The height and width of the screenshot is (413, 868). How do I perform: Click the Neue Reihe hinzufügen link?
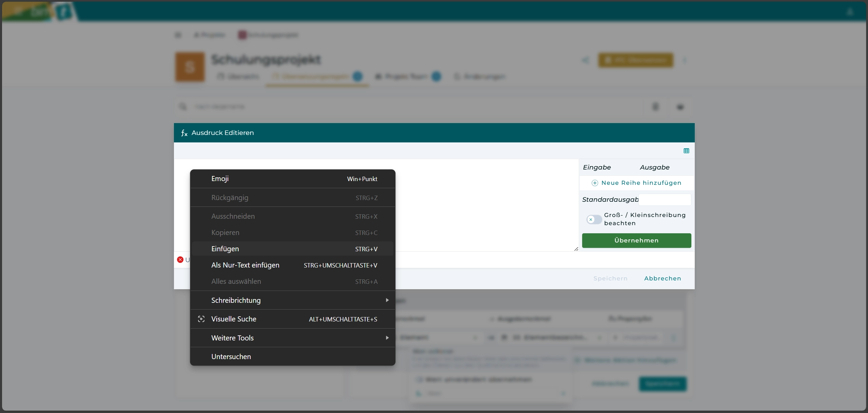tap(641, 183)
